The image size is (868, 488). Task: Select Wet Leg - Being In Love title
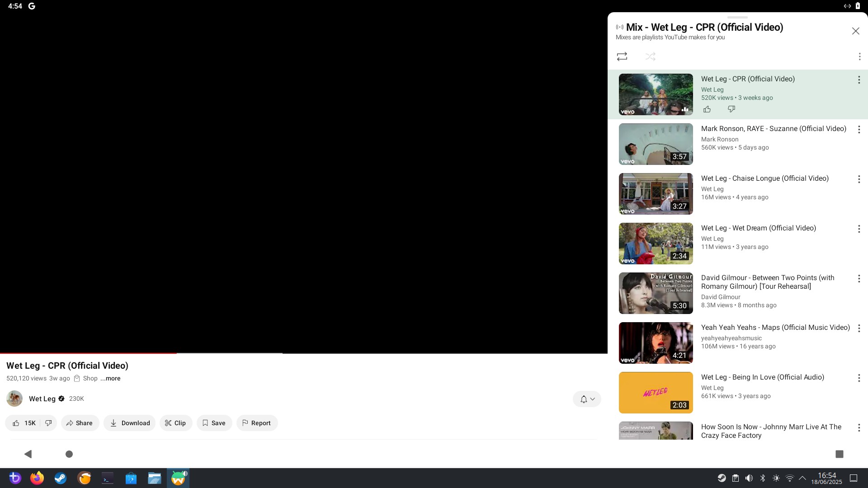(x=763, y=377)
